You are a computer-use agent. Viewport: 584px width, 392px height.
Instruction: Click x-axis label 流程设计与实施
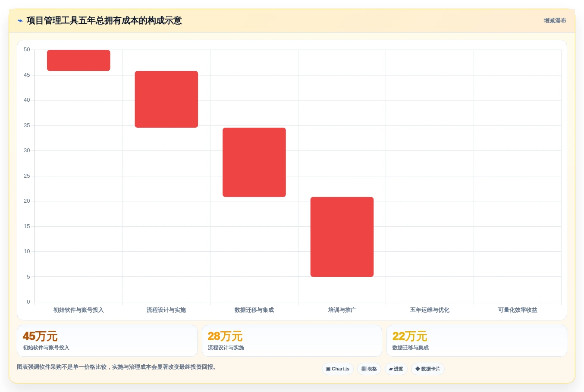click(166, 310)
